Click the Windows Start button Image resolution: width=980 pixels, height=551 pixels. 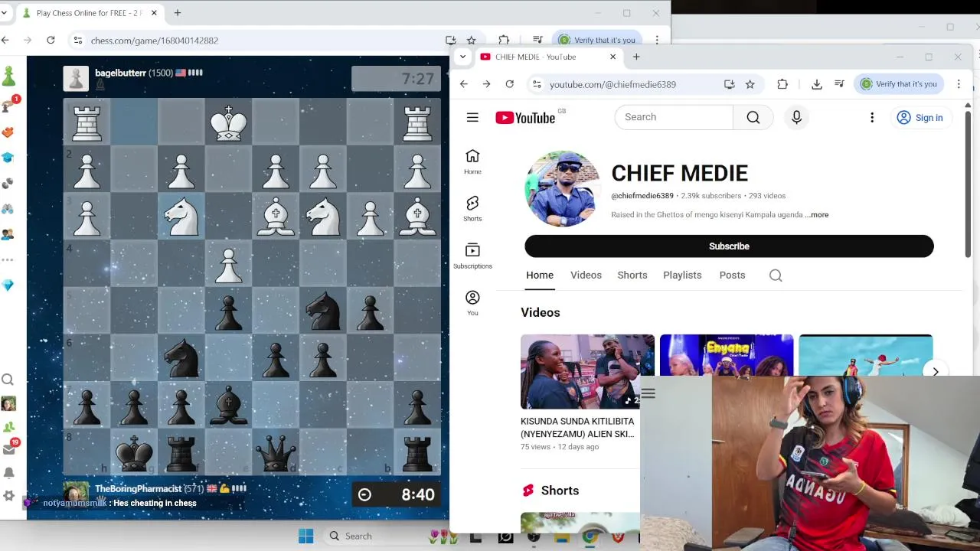[305, 536]
